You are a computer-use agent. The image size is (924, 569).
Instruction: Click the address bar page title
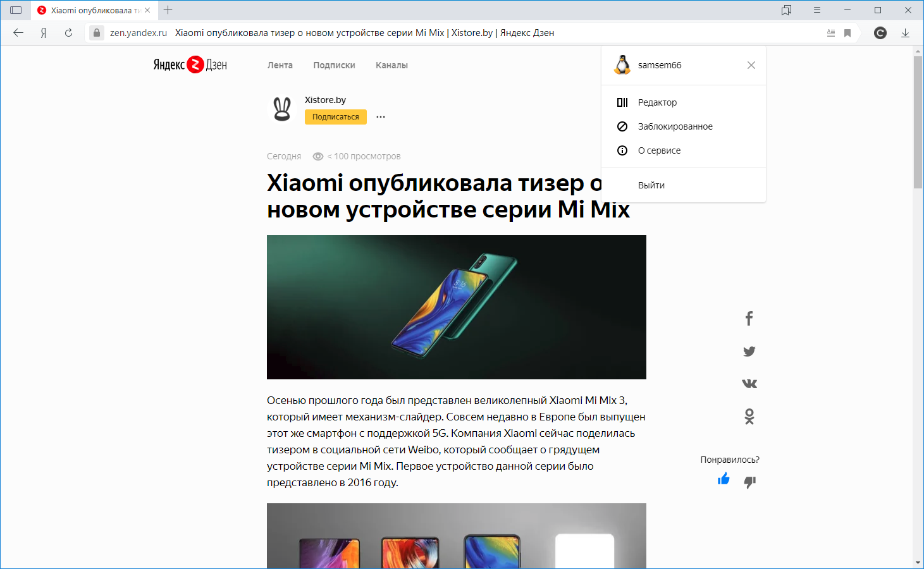(x=364, y=33)
